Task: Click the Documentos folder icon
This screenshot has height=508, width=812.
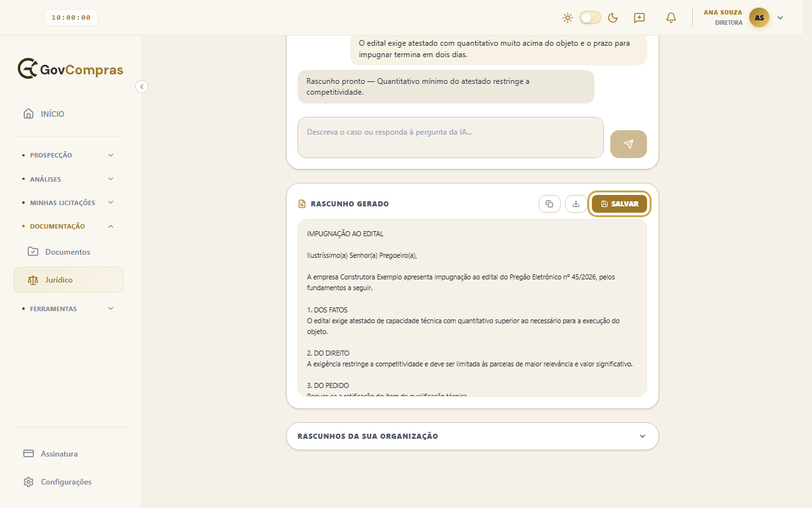Action: click(x=33, y=251)
